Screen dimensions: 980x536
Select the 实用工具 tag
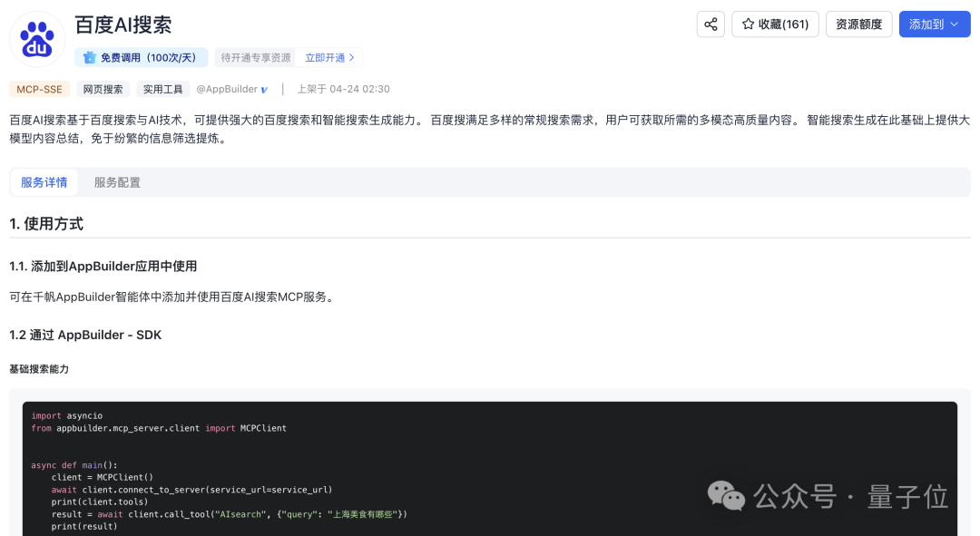[x=163, y=89]
